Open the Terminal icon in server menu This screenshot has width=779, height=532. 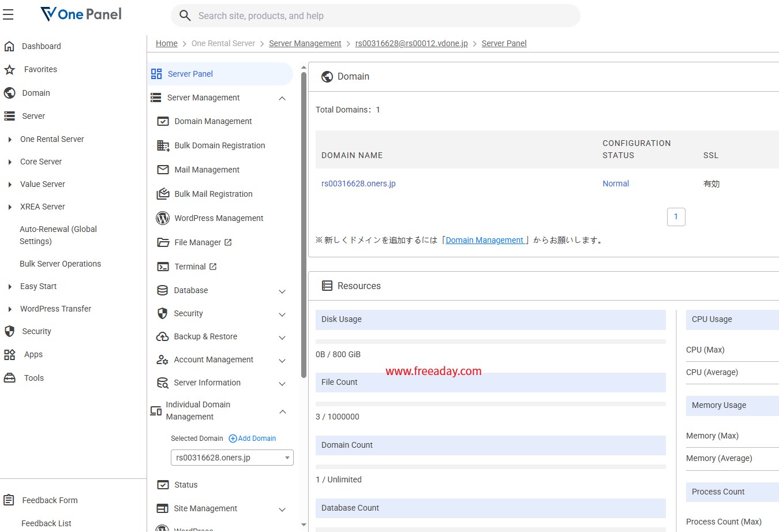(x=163, y=267)
